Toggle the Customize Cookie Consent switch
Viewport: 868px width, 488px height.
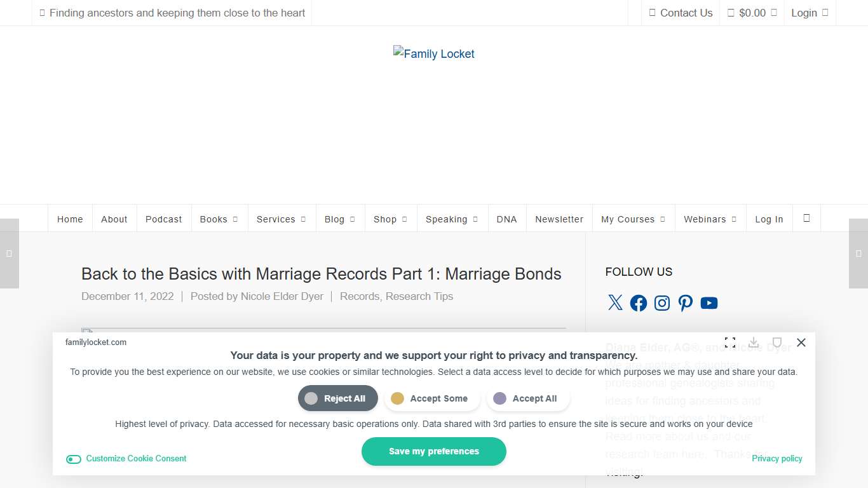(x=74, y=459)
